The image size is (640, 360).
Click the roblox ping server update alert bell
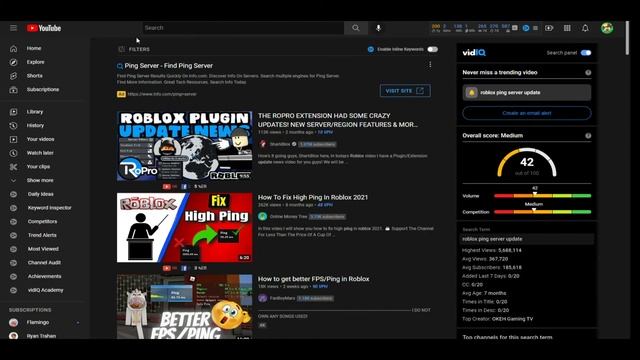(471, 93)
